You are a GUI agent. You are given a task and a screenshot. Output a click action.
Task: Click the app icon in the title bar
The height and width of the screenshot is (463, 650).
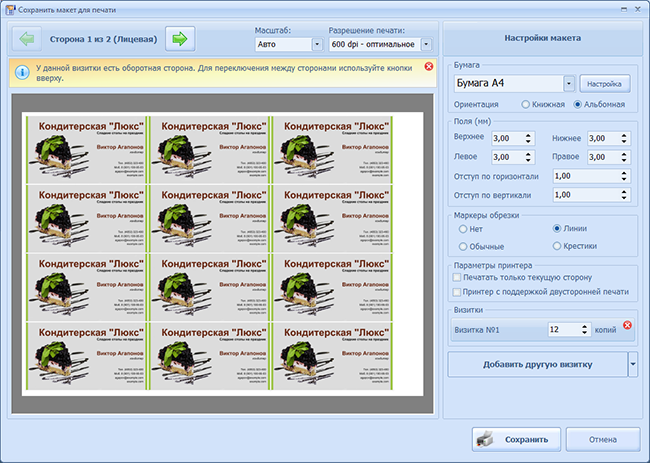click(x=10, y=10)
